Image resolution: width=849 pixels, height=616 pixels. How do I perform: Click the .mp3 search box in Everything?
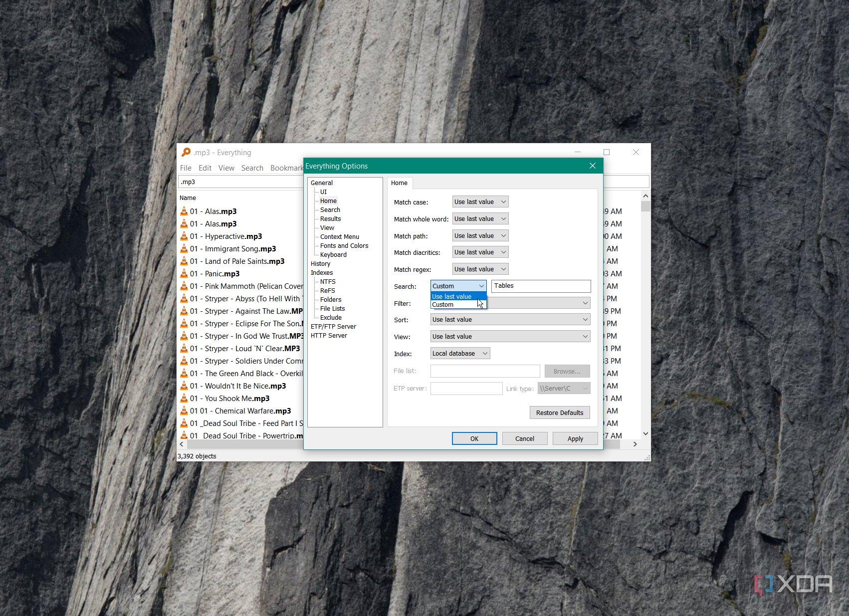(x=240, y=182)
